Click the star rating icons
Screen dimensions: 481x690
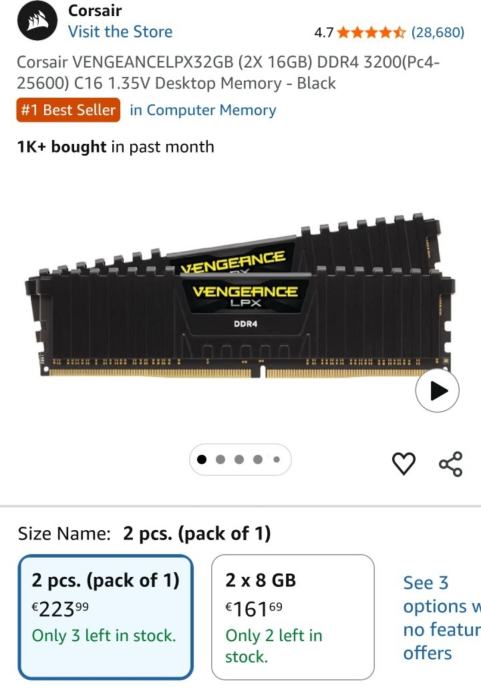[371, 33]
